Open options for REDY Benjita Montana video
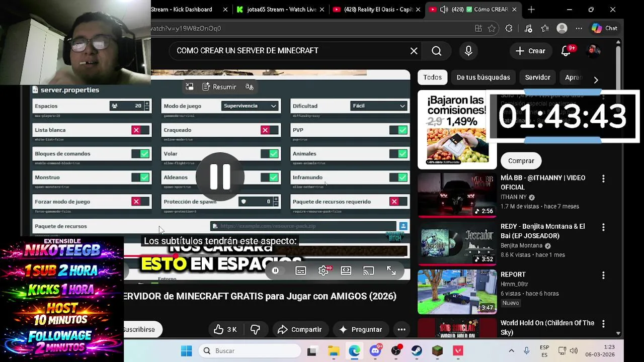This screenshot has width=644, height=362. click(x=603, y=227)
